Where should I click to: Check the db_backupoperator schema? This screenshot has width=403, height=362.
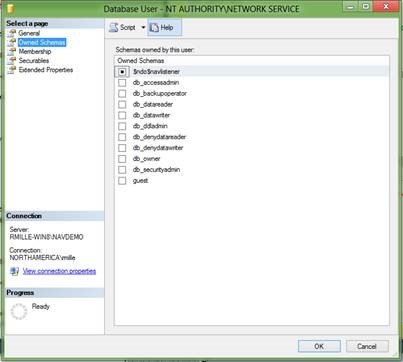122,93
